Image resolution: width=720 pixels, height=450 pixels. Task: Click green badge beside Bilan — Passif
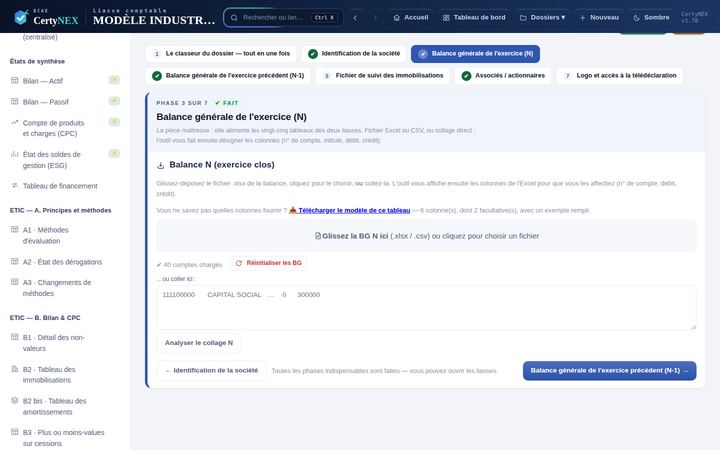114,101
